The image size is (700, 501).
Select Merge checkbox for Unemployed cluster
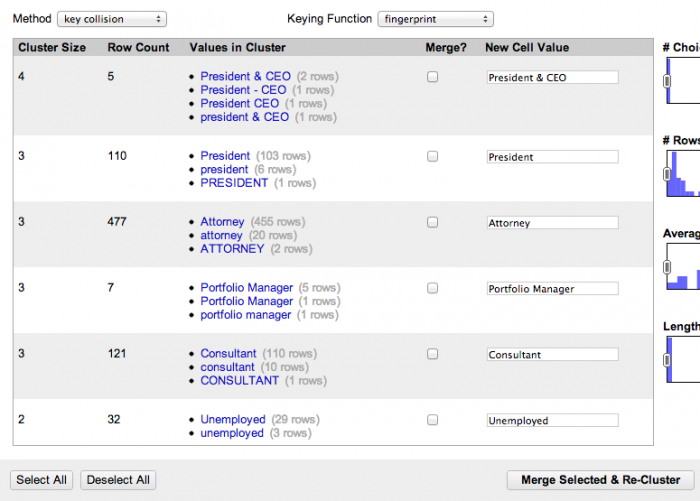pyautogui.click(x=432, y=420)
